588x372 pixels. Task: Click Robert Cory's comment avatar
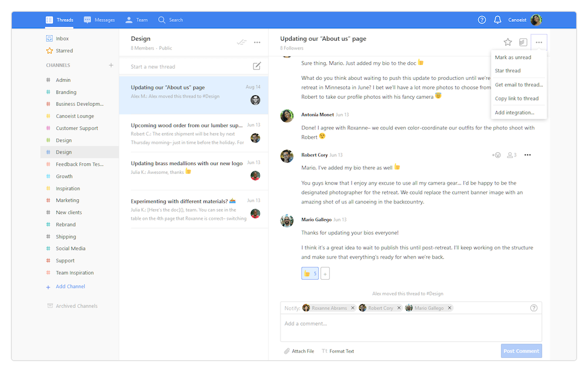(x=287, y=156)
